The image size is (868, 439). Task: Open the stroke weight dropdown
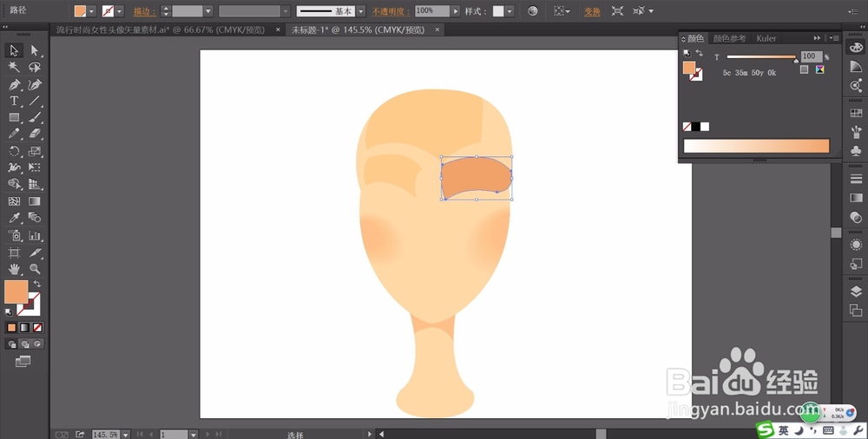click(208, 11)
